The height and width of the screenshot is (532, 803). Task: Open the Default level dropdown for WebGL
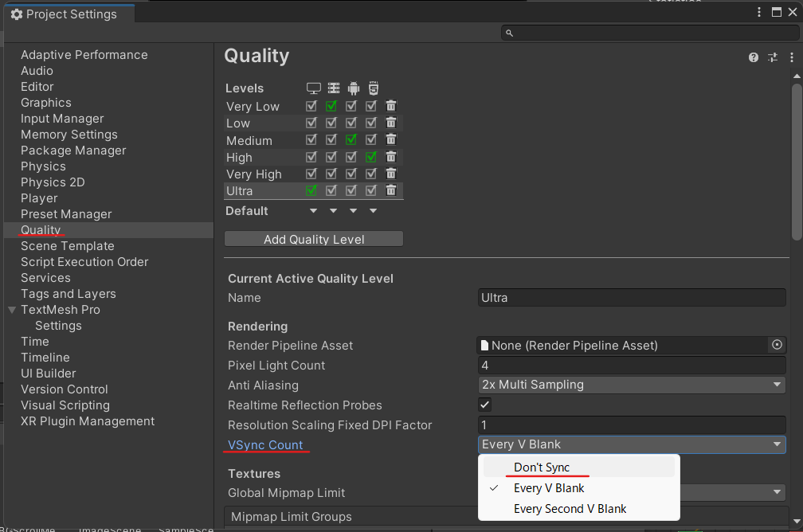click(x=374, y=211)
